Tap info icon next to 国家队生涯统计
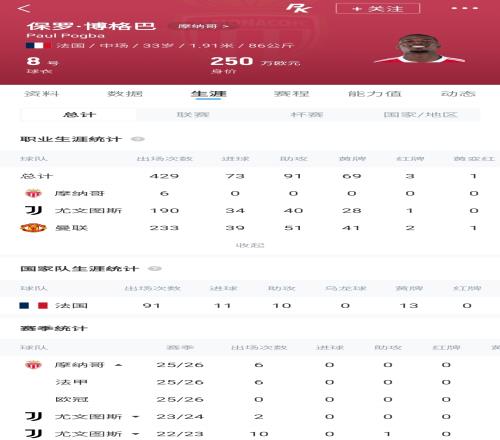500x440 pixels. [x=155, y=269]
